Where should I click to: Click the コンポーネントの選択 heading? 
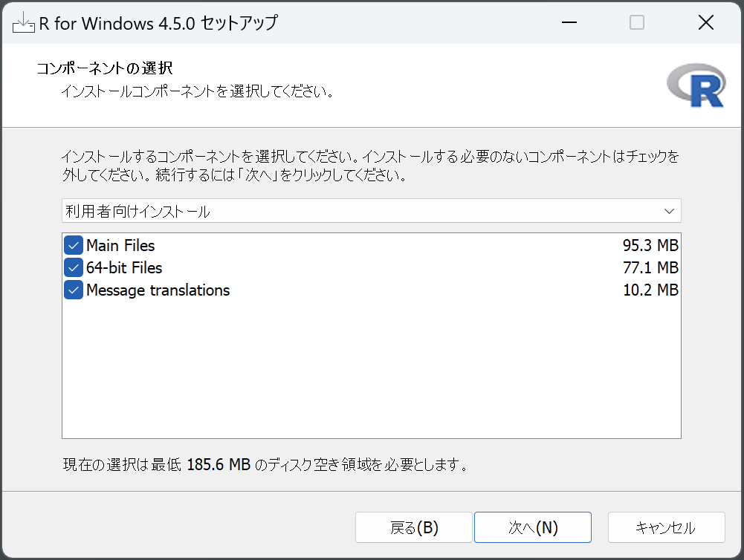coord(104,68)
